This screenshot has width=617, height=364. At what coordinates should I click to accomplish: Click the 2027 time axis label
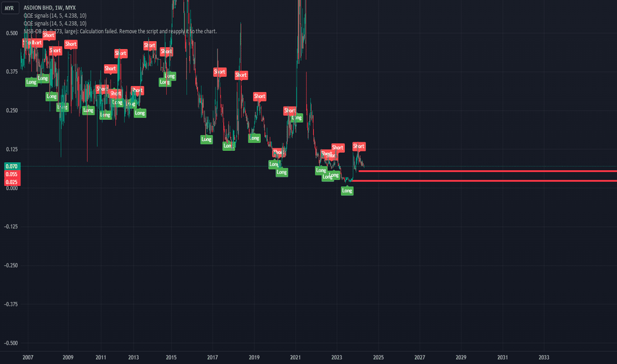(x=420, y=357)
